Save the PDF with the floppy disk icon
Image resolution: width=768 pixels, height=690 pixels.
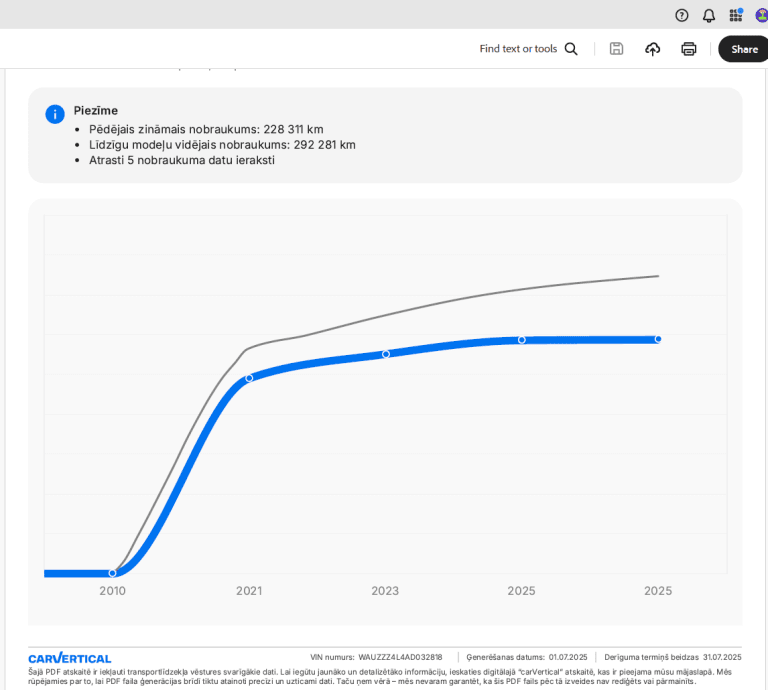tap(617, 49)
